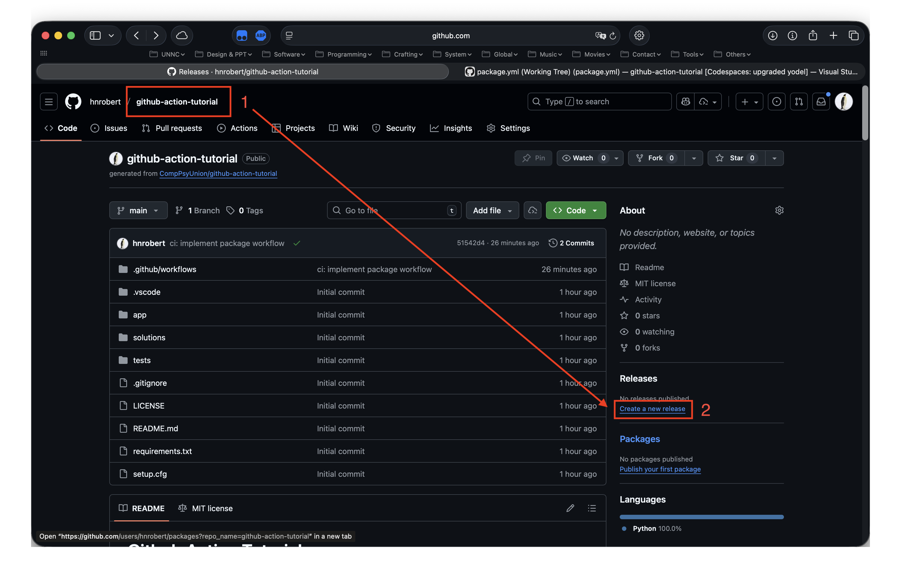The height and width of the screenshot is (588, 901).
Task: Click the hnrobert owner link in breadcrumb
Action: click(105, 102)
